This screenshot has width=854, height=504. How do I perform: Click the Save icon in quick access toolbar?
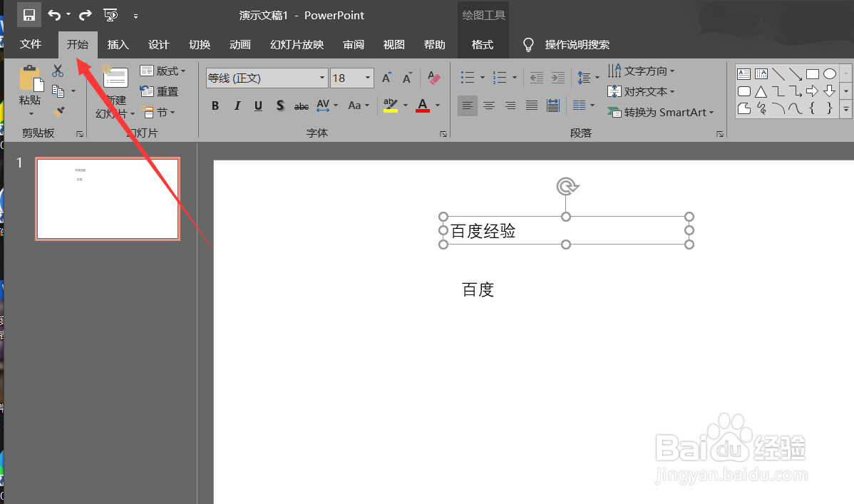[29, 15]
